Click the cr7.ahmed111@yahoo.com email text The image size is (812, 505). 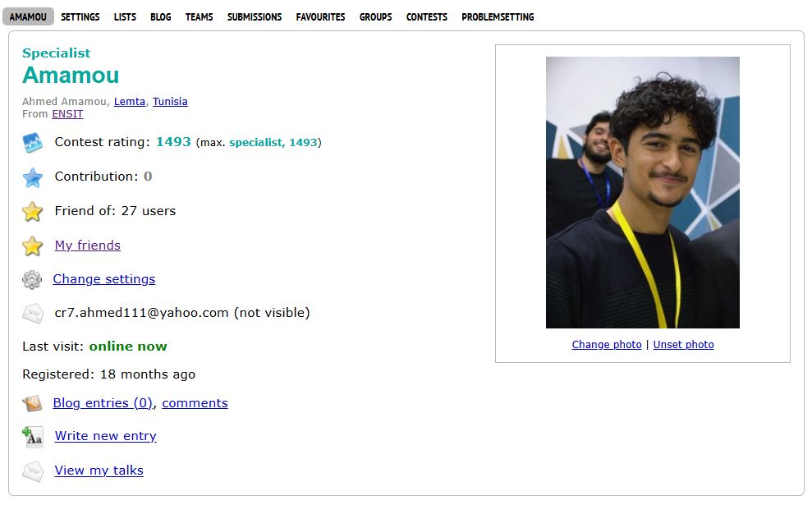click(141, 313)
